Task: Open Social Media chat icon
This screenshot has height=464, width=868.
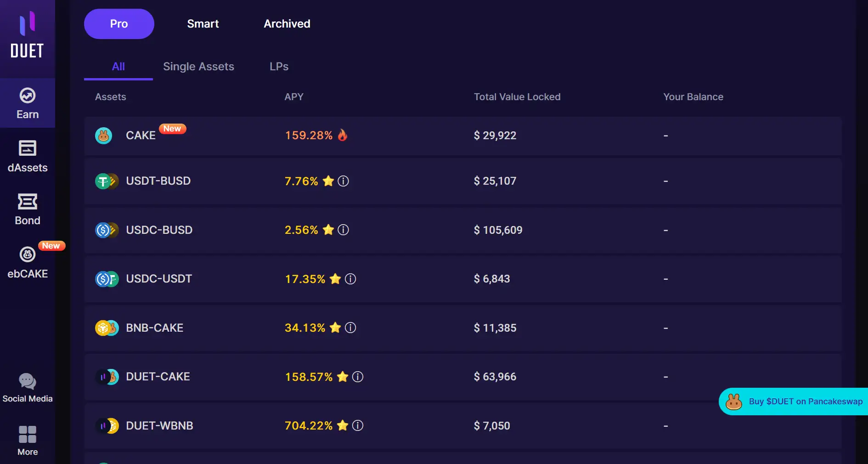Action: tap(28, 381)
